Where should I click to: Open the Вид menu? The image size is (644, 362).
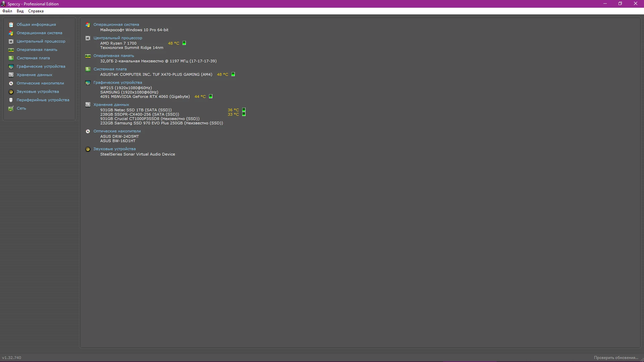pyautogui.click(x=20, y=11)
